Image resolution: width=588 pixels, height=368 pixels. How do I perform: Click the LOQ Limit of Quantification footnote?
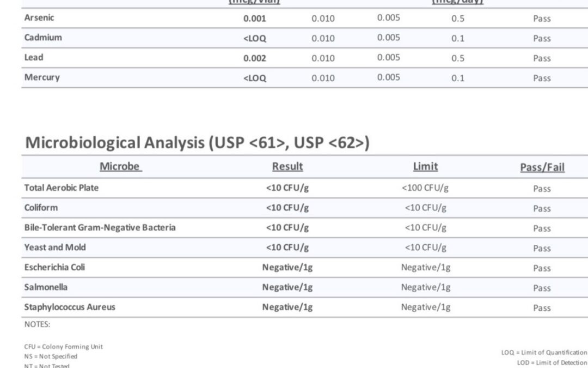(544, 352)
